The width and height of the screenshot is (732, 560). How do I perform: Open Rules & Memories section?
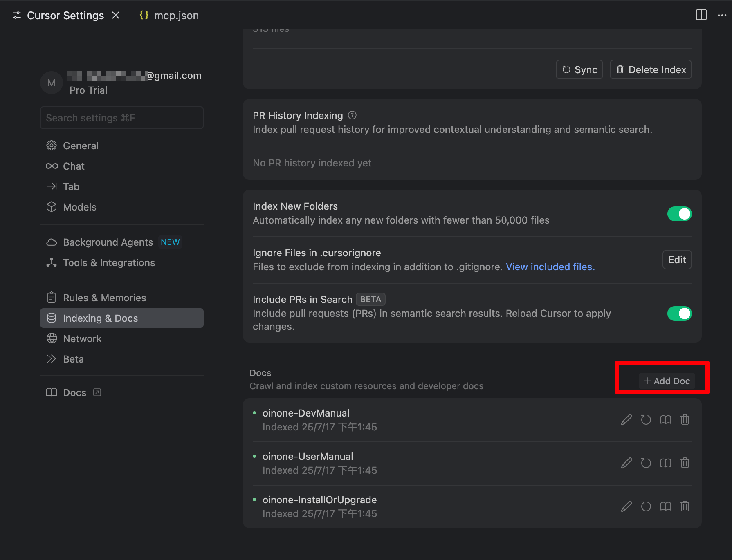[x=122, y=298]
